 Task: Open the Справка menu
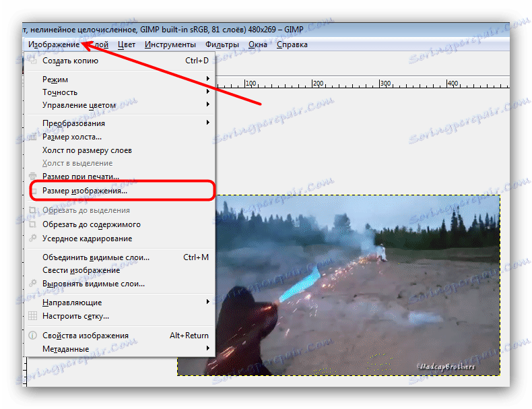click(x=292, y=44)
